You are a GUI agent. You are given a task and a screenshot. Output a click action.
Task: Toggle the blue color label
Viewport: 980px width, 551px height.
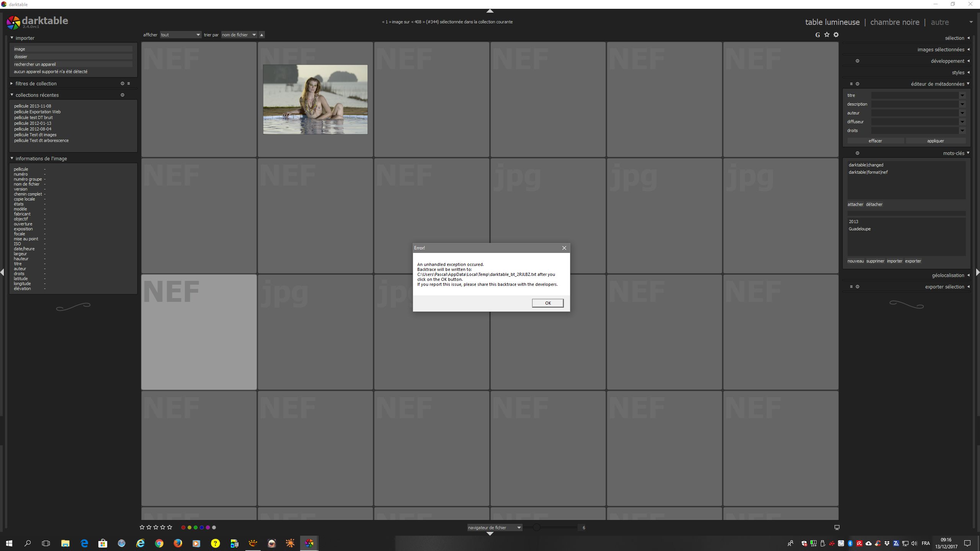202,527
